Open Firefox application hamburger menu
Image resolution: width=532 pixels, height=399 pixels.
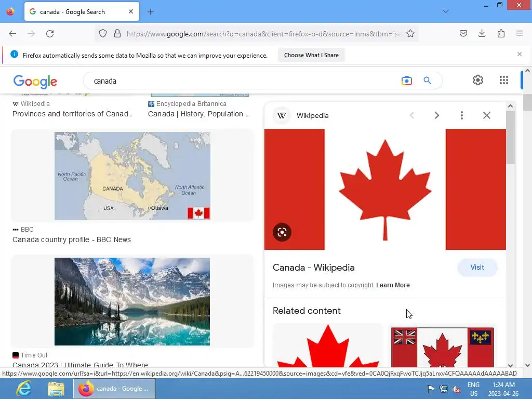point(520,33)
